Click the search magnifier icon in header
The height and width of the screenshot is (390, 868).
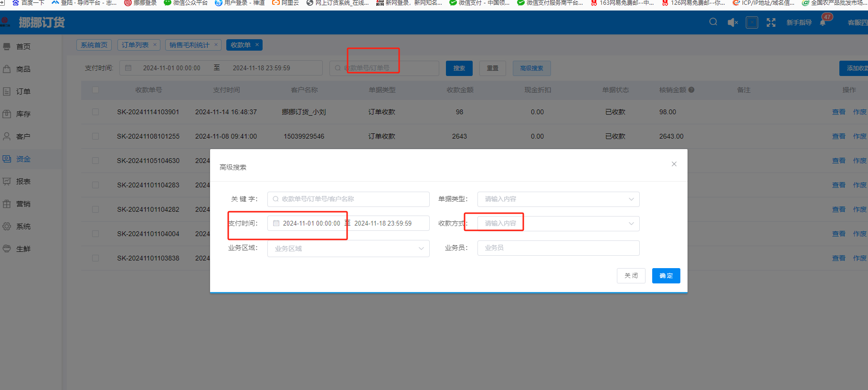pos(713,22)
